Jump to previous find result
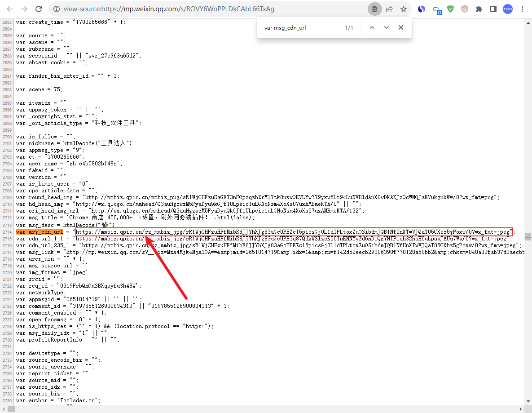Viewport: 532px width, 413px height. 372,27
